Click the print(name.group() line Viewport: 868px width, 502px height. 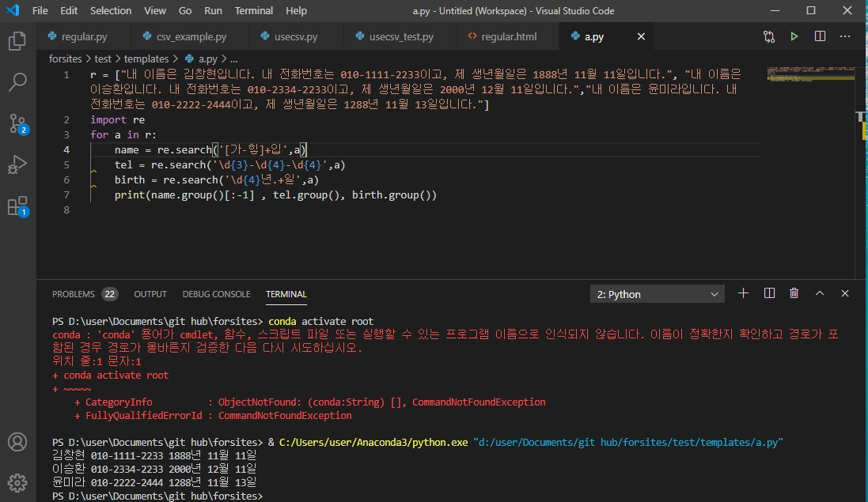pos(275,195)
